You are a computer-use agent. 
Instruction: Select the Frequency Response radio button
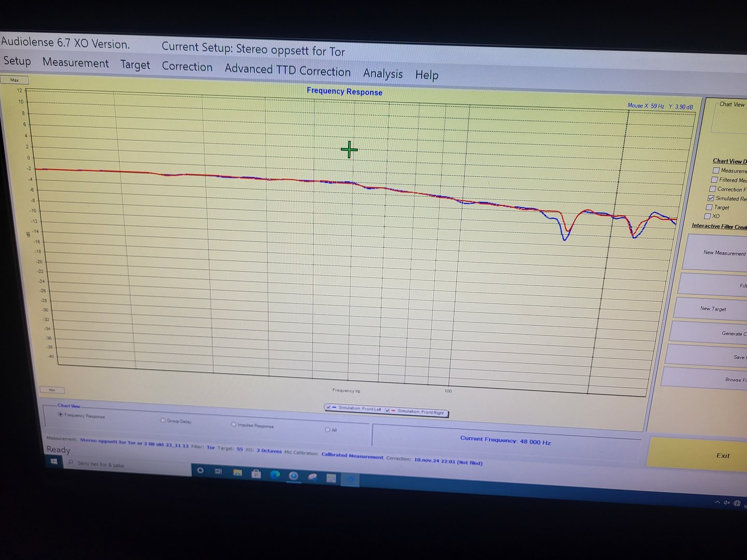[61, 414]
